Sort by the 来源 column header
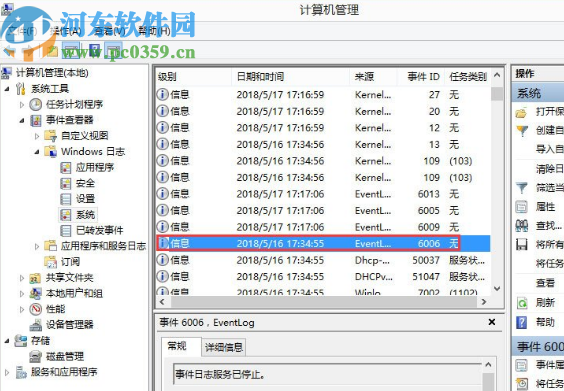The image size is (564, 391). tap(373, 77)
